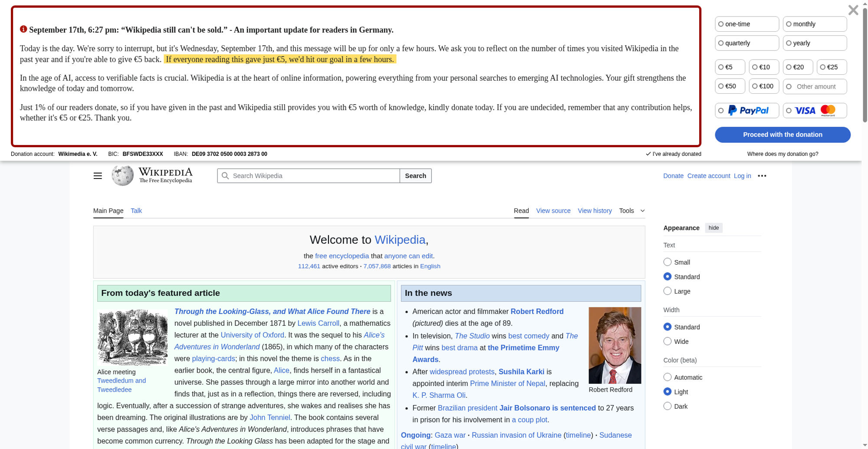This screenshot has height=449, width=868.
Task: Expand the Tools dropdown menu
Action: (631, 211)
